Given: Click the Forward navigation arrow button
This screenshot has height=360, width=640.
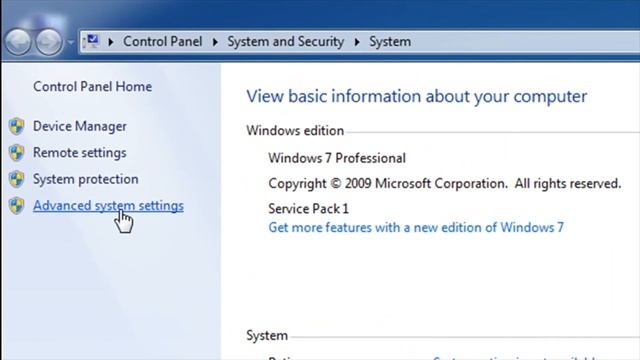Looking at the screenshot, I should pos(49,42).
